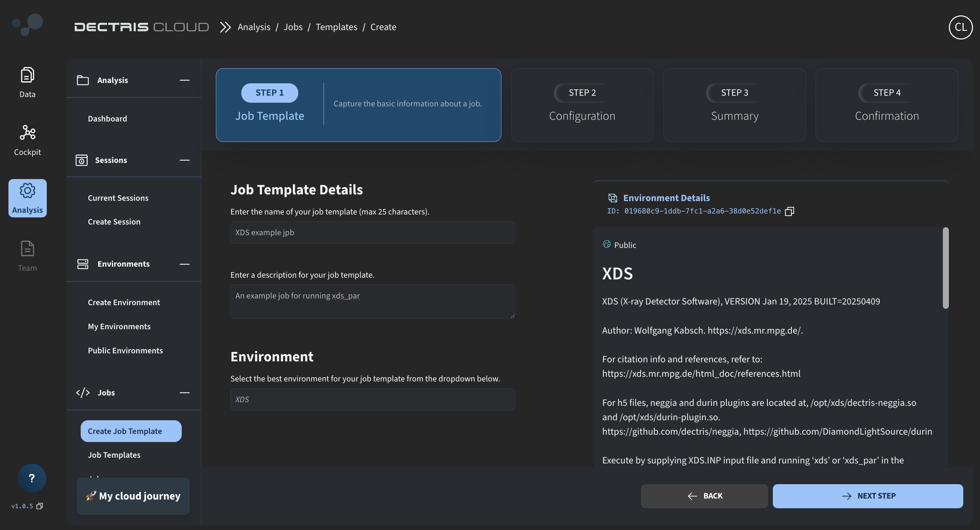Click the Environment Details heading
The width and height of the screenshot is (980, 530).
pyautogui.click(x=666, y=198)
